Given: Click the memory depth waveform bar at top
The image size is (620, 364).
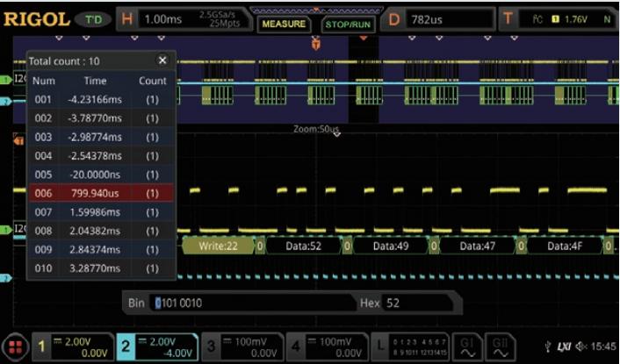Looking at the screenshot, I should coord(316,11).
